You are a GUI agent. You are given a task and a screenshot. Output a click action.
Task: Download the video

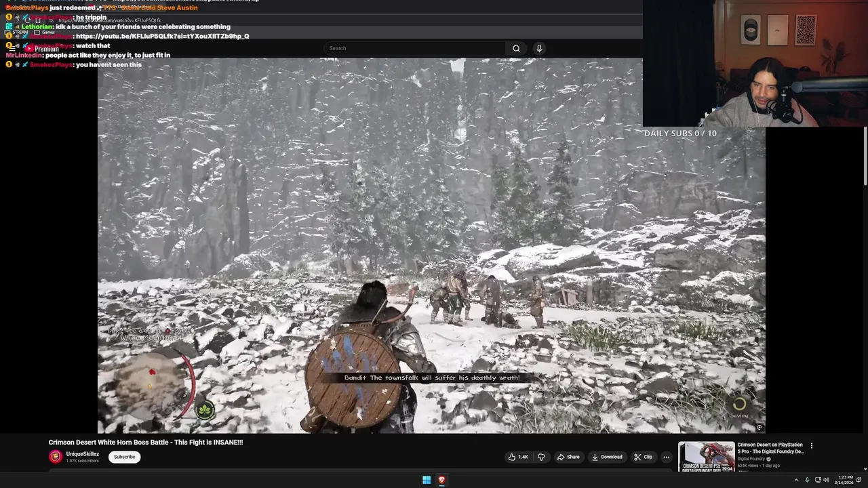606,457
